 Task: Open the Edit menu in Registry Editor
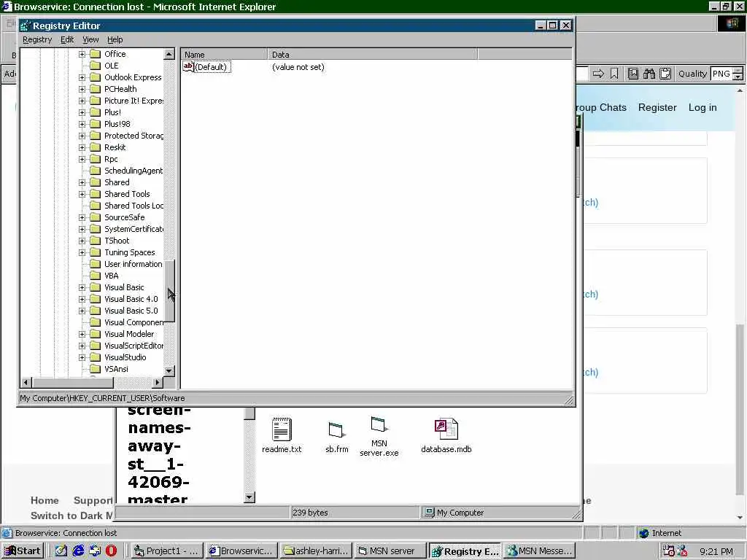tap(67, 39)
